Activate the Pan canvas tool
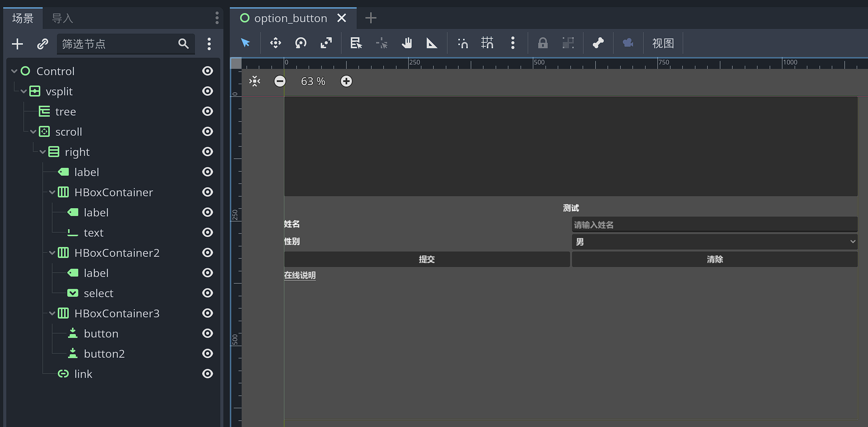The height and width of the screenshot is (427, 868). coord(407,43)
